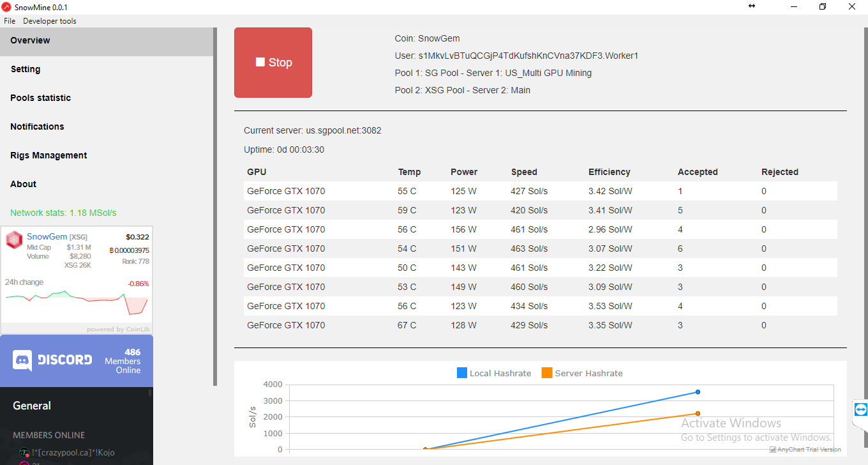Click the 59 C temperature cell
The height and width of the screenshot is (465, 868).
click(x=407, y=210)
